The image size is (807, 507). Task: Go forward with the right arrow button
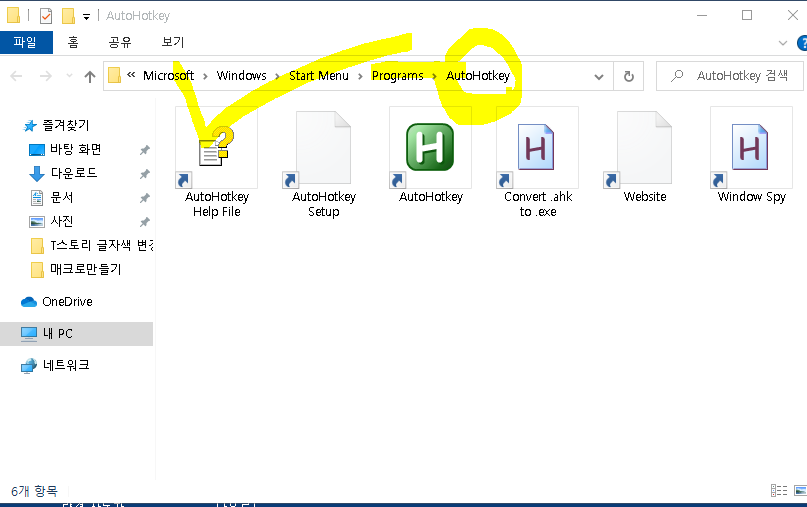[x=46, y=76]
